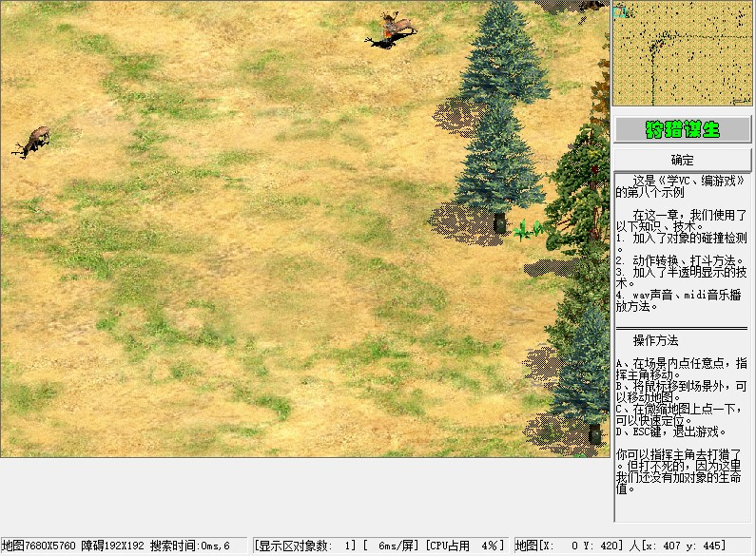Click the text 4. wav声音、midi音乐播放方法

click(x=678, y=300)
